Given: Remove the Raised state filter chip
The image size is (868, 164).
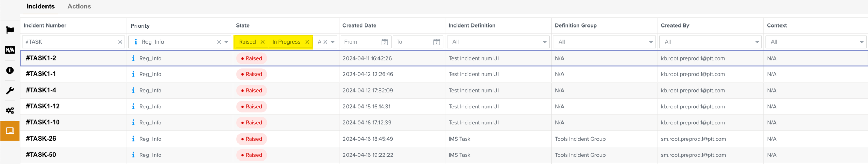Looking at the screenshot, I should [x=262, y=42].
